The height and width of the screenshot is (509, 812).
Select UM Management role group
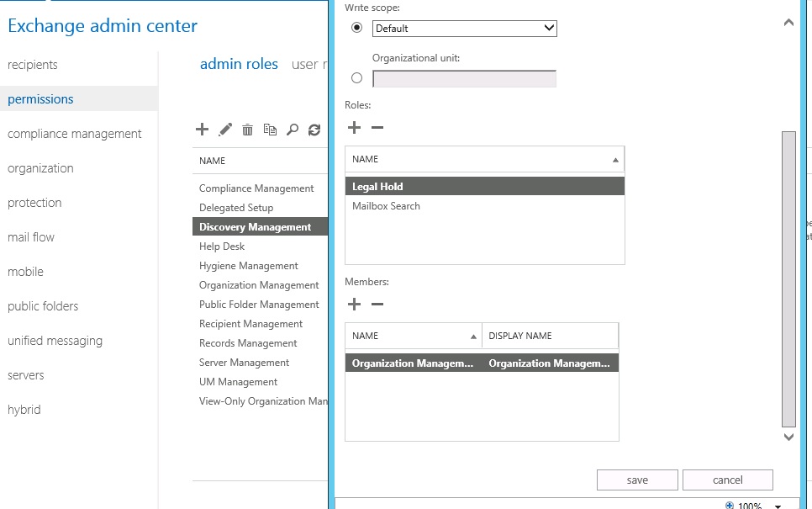tap(238, 381)
